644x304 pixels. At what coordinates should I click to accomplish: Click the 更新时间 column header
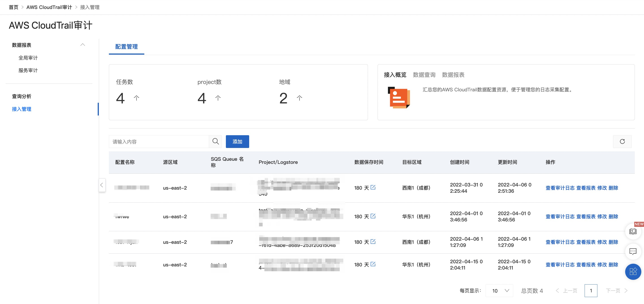(x=507, y=162)
